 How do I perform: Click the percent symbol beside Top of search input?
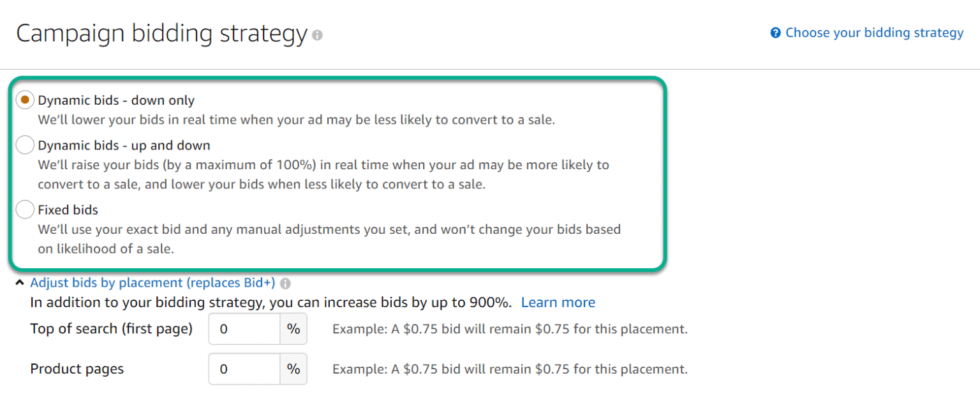294,328
